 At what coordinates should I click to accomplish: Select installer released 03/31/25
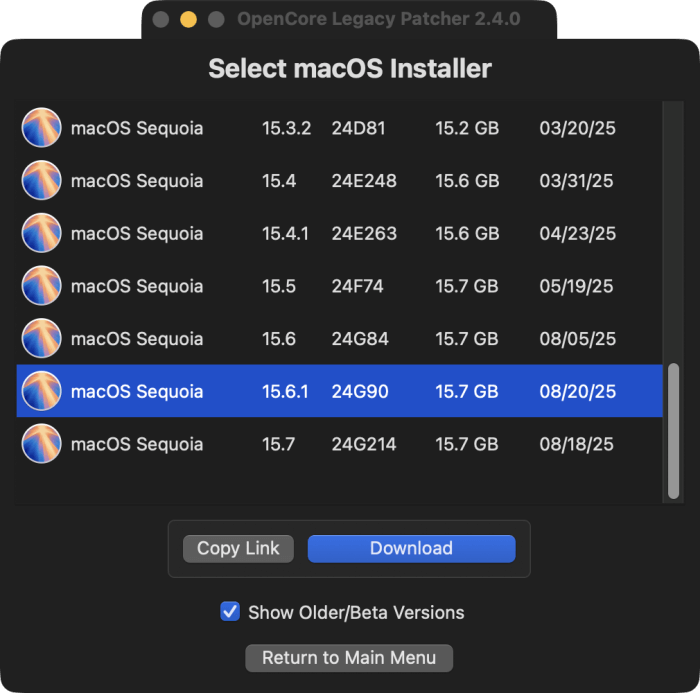(x=339, y=180)
